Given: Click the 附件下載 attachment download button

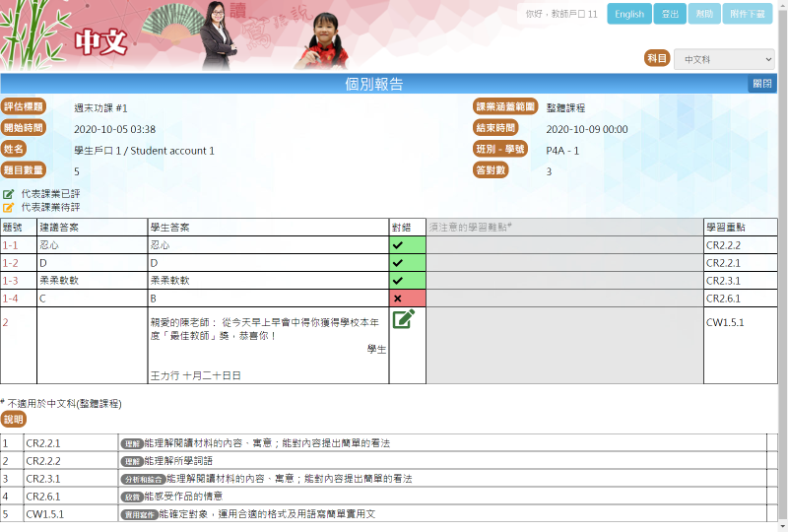Looking at the screenshot, I should coord(747,14).
